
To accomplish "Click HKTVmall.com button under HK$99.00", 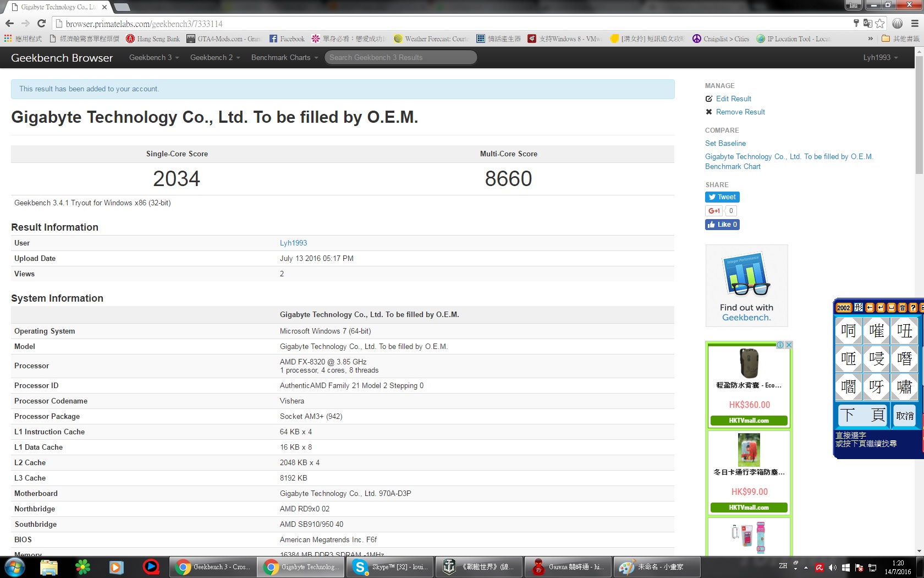I will tap(749, 508).
